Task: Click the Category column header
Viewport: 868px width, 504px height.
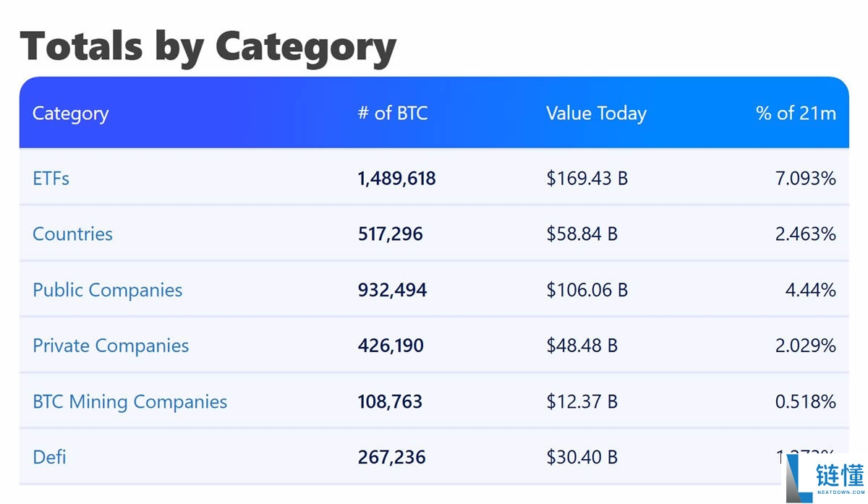Action: 70,114
